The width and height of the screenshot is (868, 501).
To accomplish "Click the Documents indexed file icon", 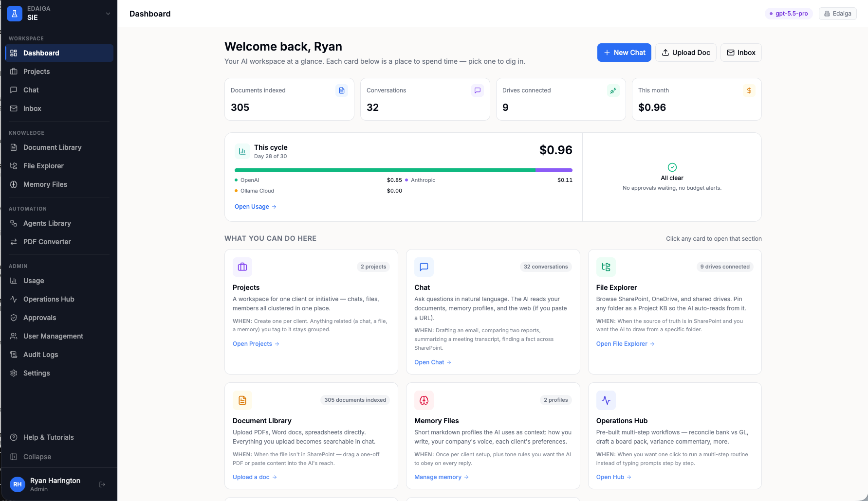I will [x=342, y=90].
